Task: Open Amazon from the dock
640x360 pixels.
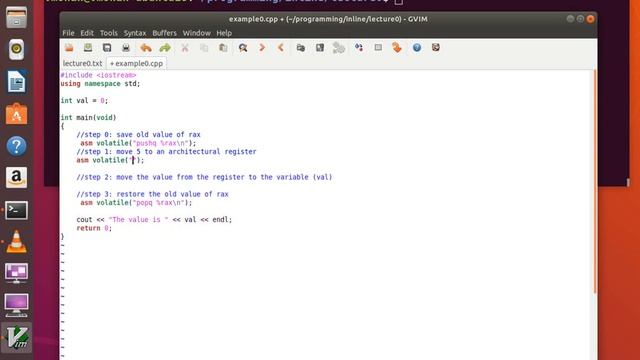Action: (x=16, y=178)
